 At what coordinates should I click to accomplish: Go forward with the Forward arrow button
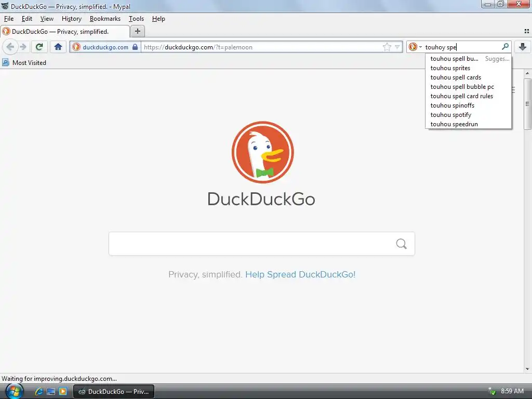pyautogui.click(x=23, y=47)
